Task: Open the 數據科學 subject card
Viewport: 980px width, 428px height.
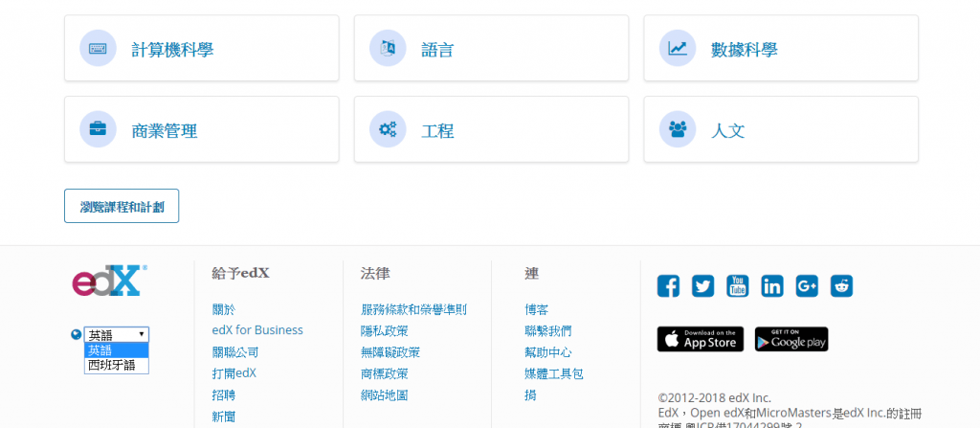Action: (x=781, y=48)
